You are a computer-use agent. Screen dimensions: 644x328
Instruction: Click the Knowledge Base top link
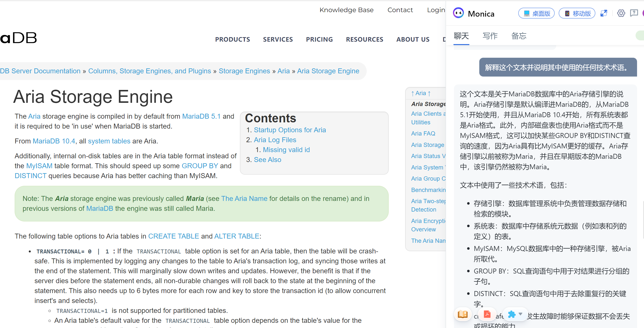(346, 10)
